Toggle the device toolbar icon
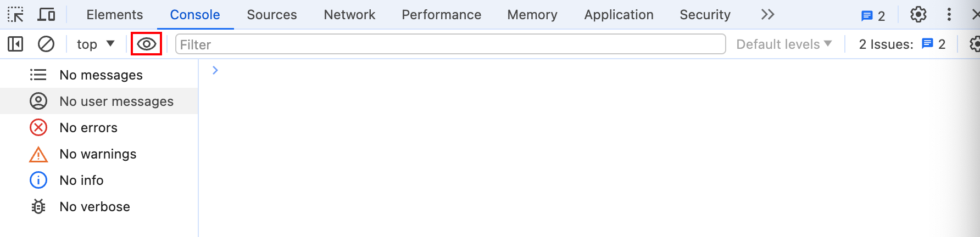The height and width of the screenshot is (237, 980). pos(46,15)
